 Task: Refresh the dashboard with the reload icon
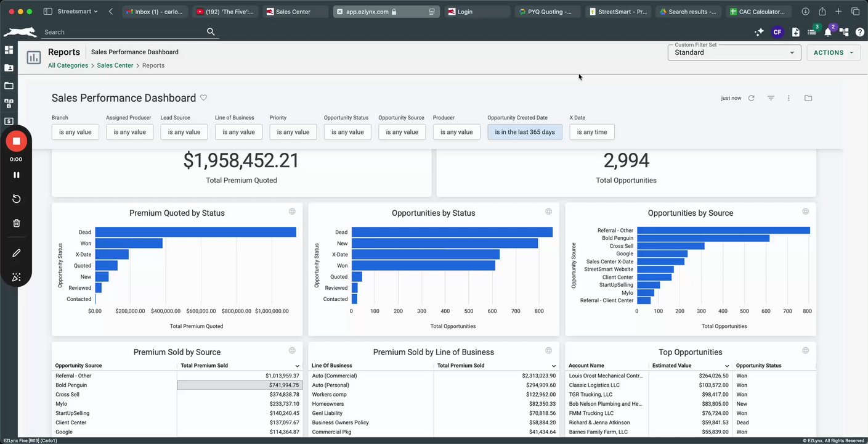click(x=751, y=98)
